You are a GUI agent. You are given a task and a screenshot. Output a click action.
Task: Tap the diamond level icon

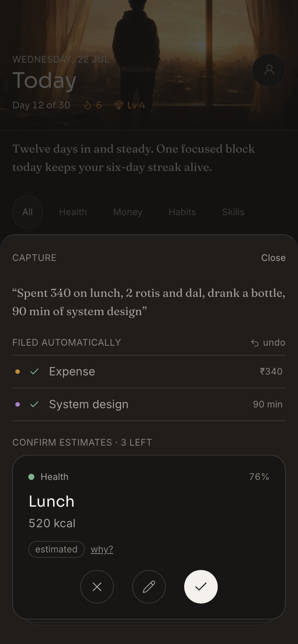coord(119,105)
